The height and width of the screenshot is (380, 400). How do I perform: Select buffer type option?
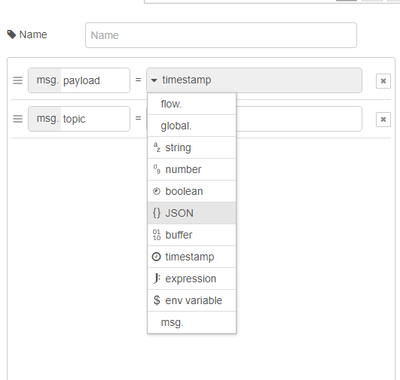[x=192, y=235]
